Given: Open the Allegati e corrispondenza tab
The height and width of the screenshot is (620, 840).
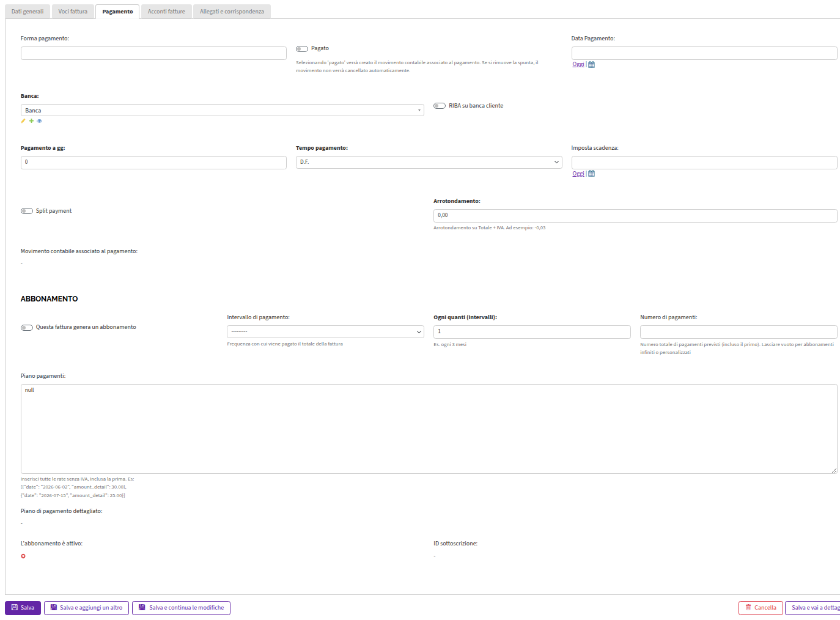Looking at the screenshot, I should [232, 12].
